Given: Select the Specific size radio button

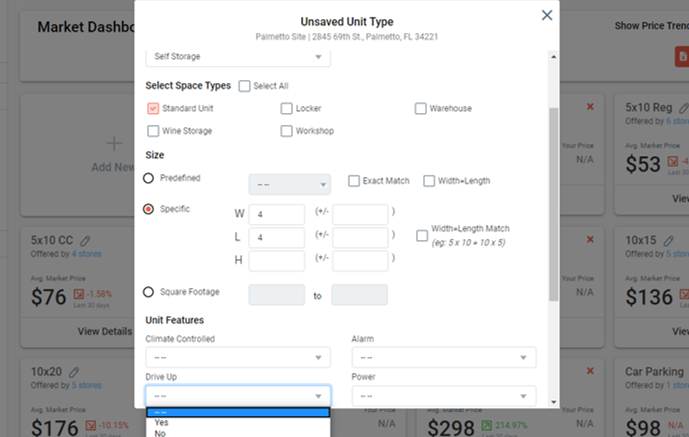Looking at the screenshot, I should coord(149,209).
